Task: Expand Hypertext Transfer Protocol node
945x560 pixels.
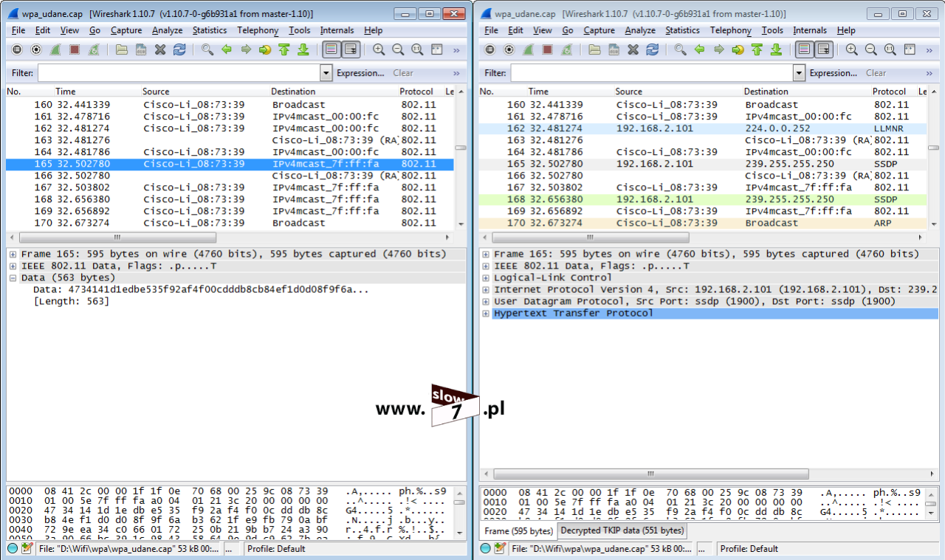Action: tap(486, 313)
